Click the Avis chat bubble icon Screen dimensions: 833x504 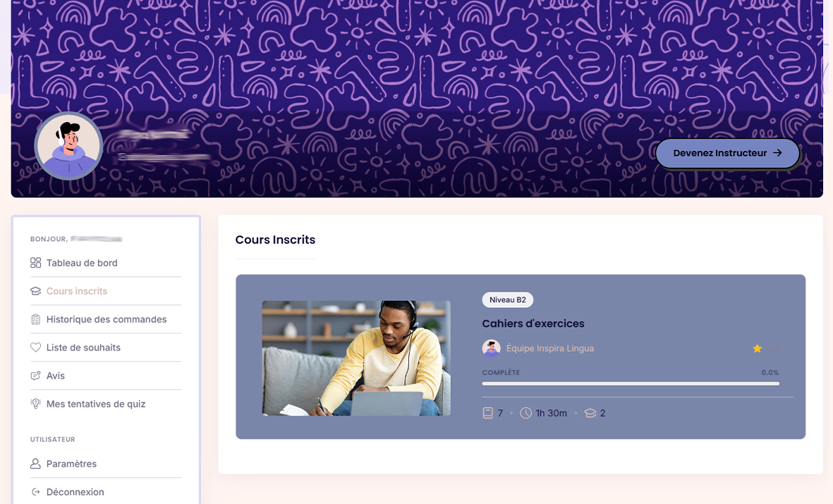tap(35, 376)
